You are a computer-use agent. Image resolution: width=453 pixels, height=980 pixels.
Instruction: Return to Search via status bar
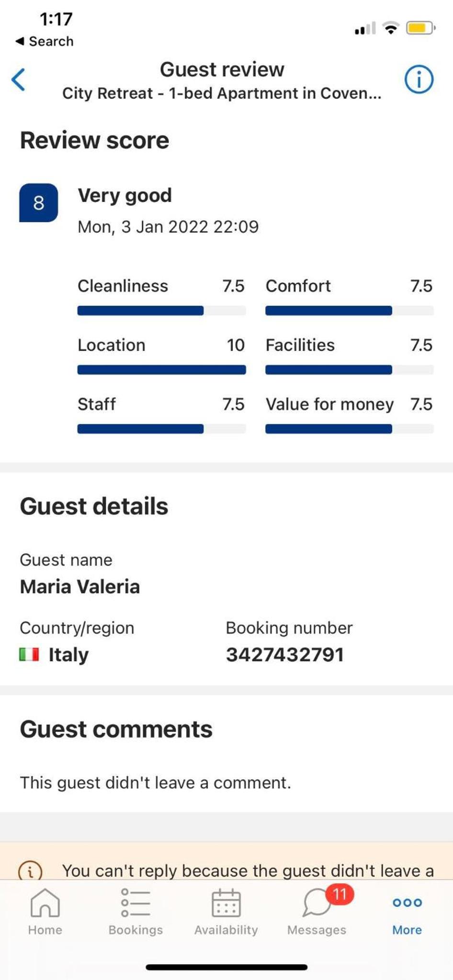pos(45,41)
